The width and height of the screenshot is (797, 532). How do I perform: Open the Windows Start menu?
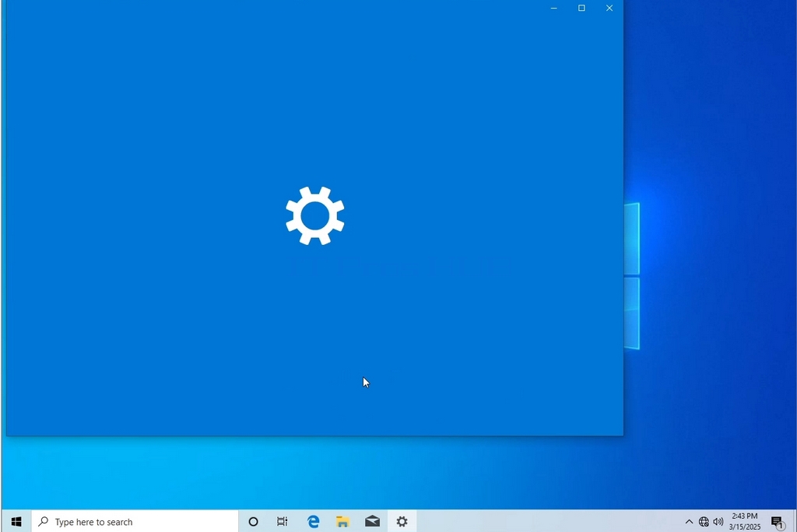(x=16, y=521)
